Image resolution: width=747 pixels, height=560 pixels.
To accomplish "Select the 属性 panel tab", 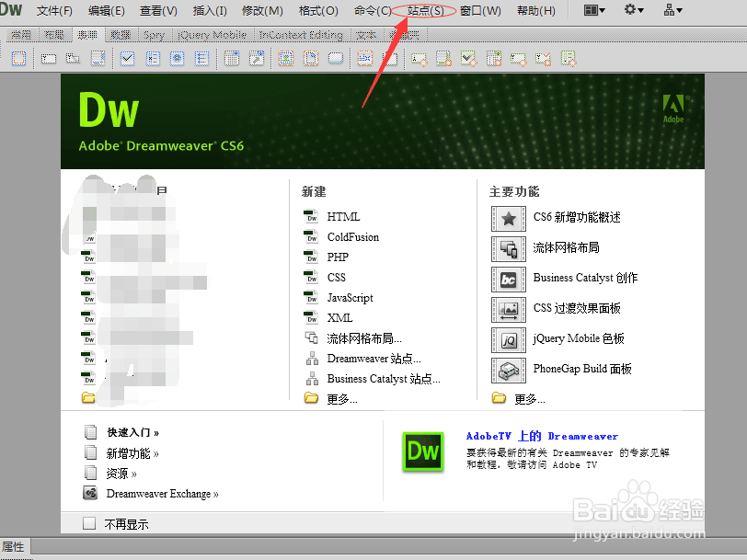I will 13,546.
